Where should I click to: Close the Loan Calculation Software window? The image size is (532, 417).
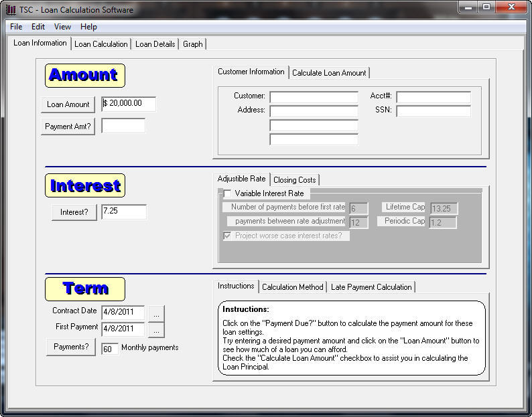tap(511, 7)
